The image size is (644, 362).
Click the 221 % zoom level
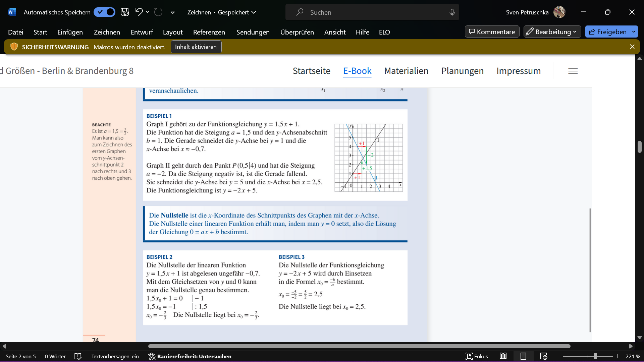pyautogui.click(x=633, y=356)
